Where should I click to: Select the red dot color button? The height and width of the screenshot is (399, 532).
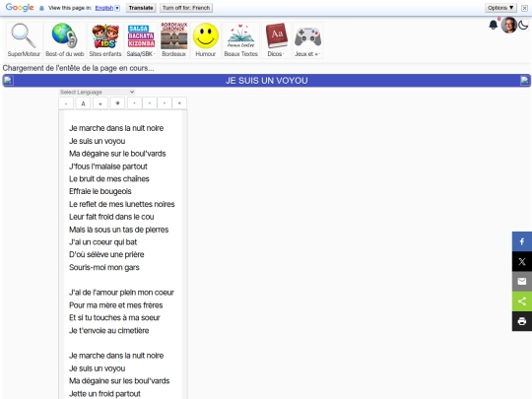(179, 103)
